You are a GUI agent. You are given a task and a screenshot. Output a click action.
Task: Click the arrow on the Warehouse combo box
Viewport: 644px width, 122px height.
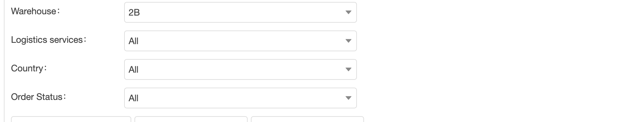point(348,12)
